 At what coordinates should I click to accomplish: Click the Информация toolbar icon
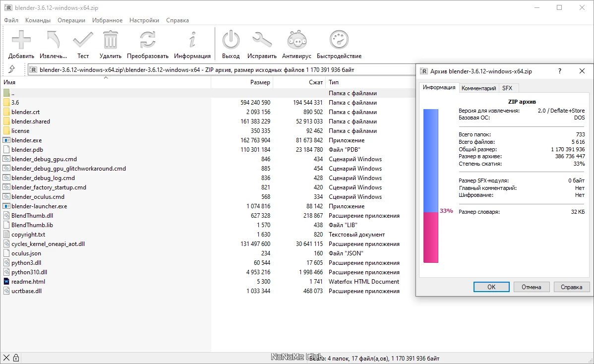coord(192,40)
